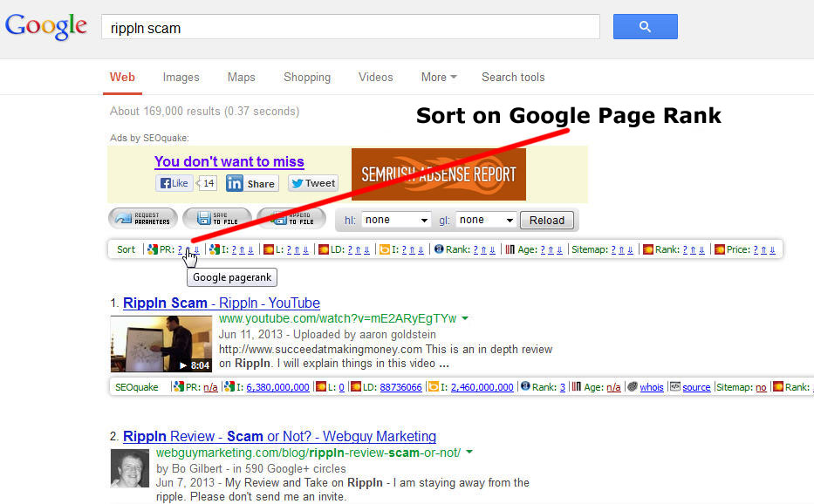This screenshot has width=814, height=504.
Task: Sort descending by SEMrush L down arrow
Action: click(x=305, y=249)
